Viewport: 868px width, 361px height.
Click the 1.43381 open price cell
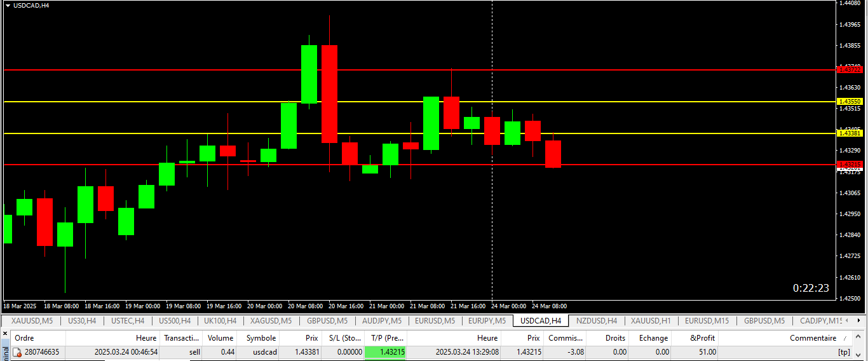pyautogui.click(x=306, y=352)
